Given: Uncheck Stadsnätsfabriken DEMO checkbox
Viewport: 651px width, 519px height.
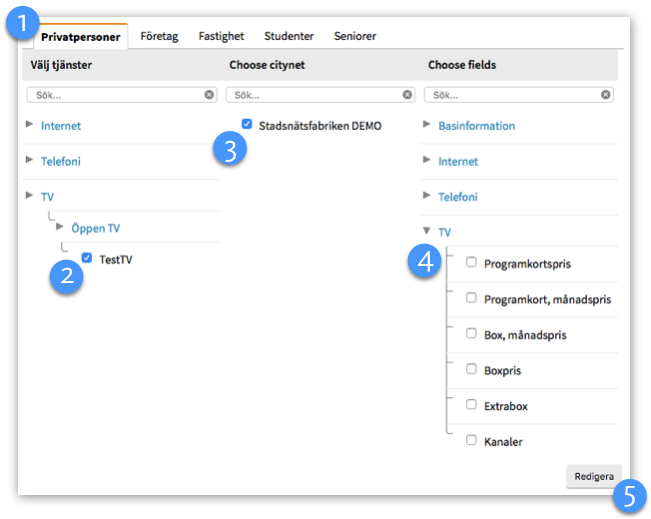Looking at the screenshot, I should tap(246, 124).
